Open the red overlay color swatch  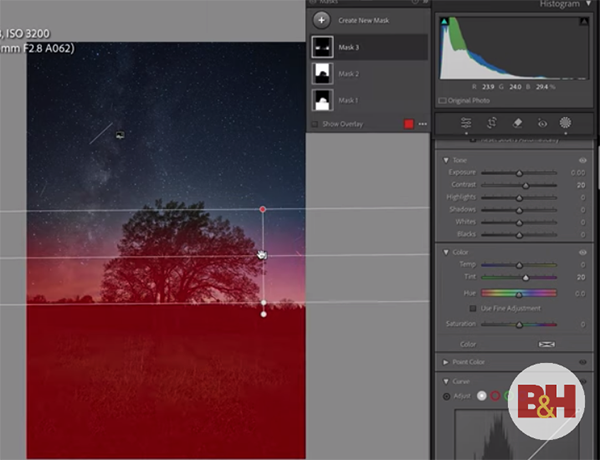409,124
